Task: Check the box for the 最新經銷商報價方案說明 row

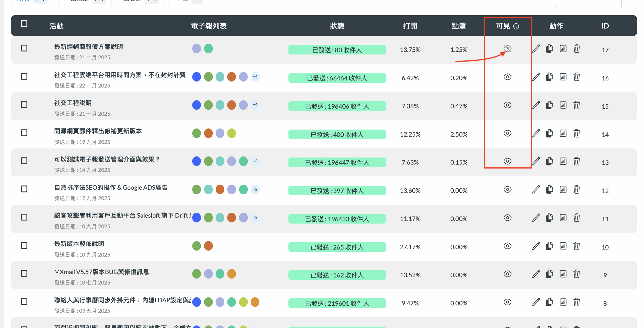Action: (x=24, y=48)
